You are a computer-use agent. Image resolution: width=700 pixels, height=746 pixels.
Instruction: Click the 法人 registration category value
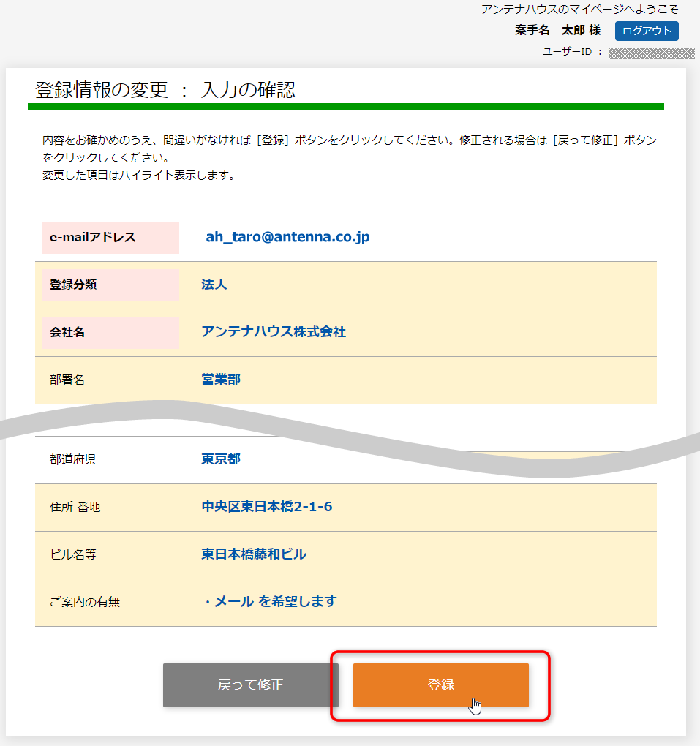click(213, 285)
